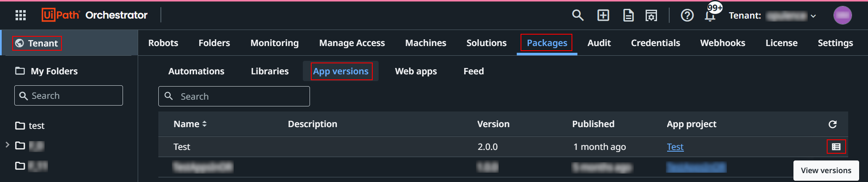The height and width of the screenshot is (182, 868).
Task: Open the user profile avatar
Action: (x=842, y=16)
